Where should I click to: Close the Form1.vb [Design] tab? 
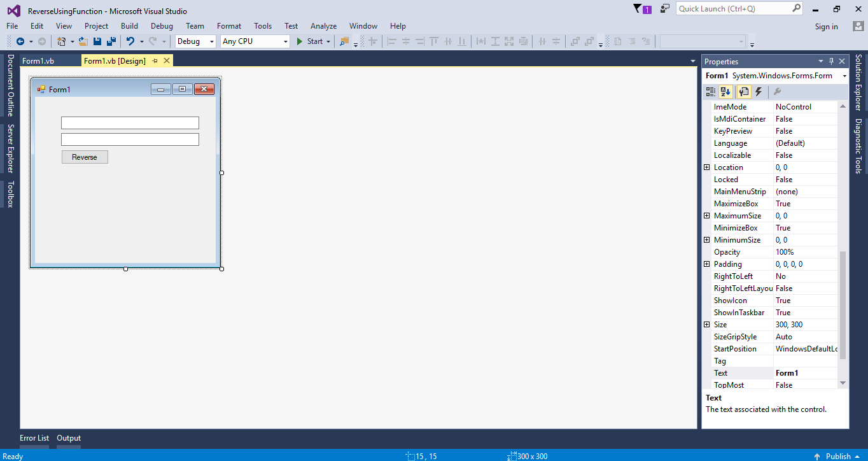click(167, 60)
